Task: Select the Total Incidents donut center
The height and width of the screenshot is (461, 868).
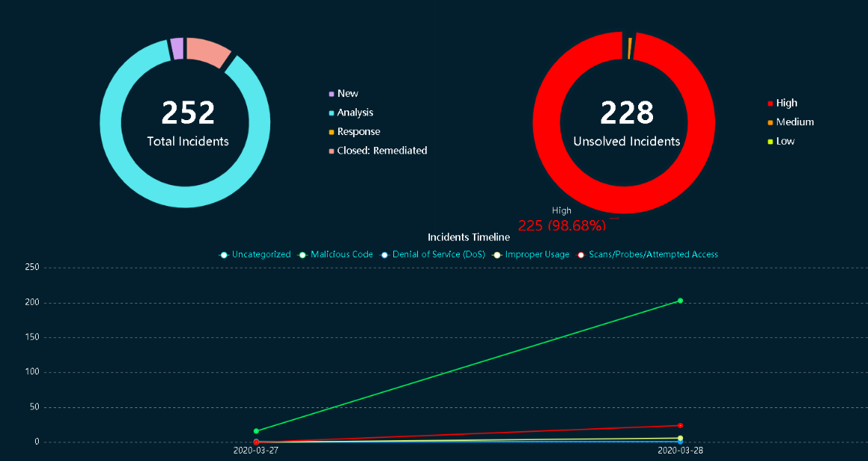Action: tap(187, 123)
